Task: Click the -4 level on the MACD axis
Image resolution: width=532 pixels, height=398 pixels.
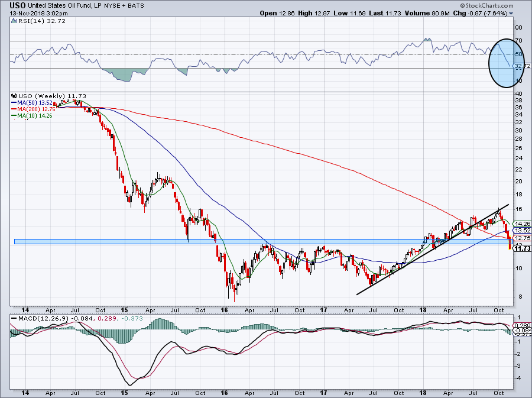Action: click(x=518, y=378)
